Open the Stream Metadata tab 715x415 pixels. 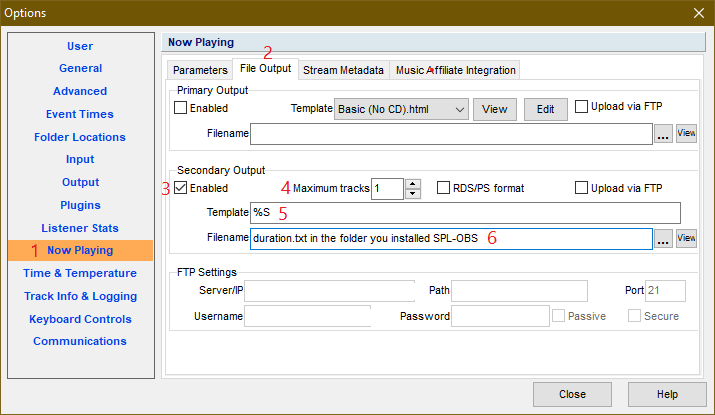343,70
